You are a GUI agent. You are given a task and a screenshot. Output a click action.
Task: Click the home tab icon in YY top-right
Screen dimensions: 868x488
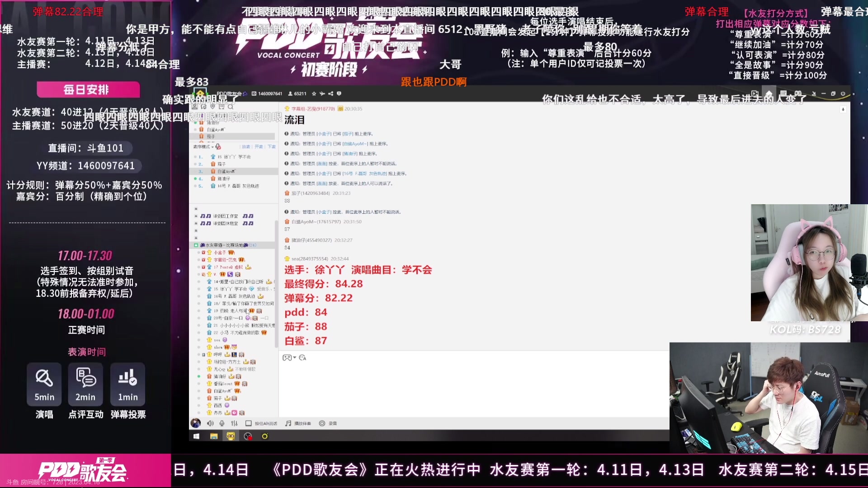tap(769, 94)
